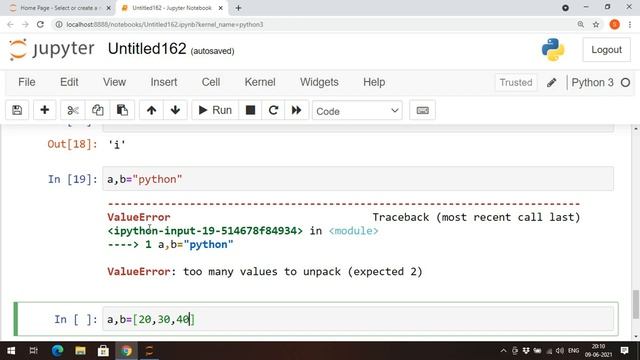
Task: Open the volume control in the tray
Action: (560, 351)
